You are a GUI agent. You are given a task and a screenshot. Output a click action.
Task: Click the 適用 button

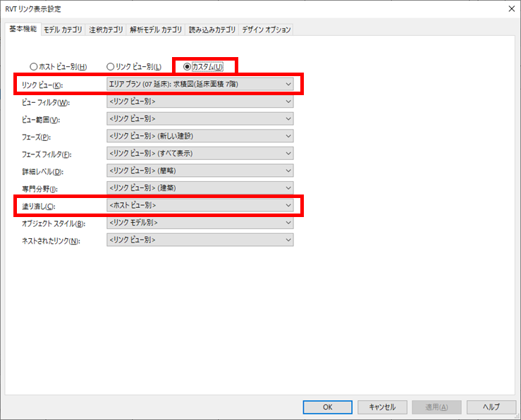(x=436, y=407)
